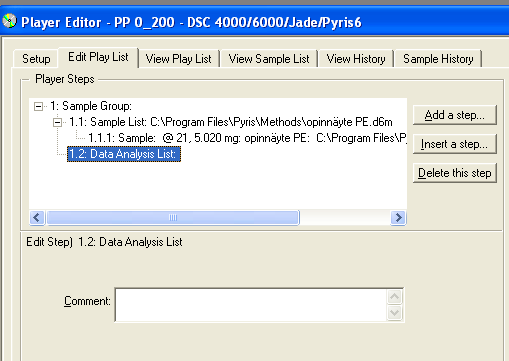
Task: Open the View Play List tab
Action: coord(178,59)
